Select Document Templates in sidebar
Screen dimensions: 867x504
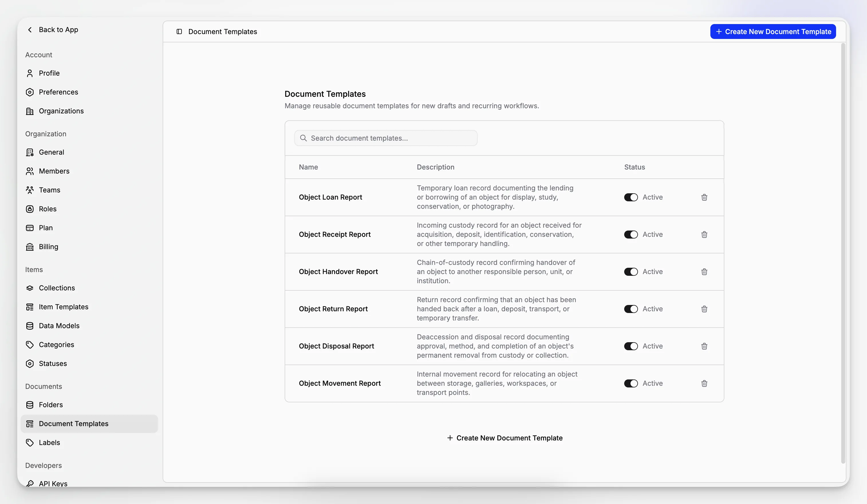[89, 424]
